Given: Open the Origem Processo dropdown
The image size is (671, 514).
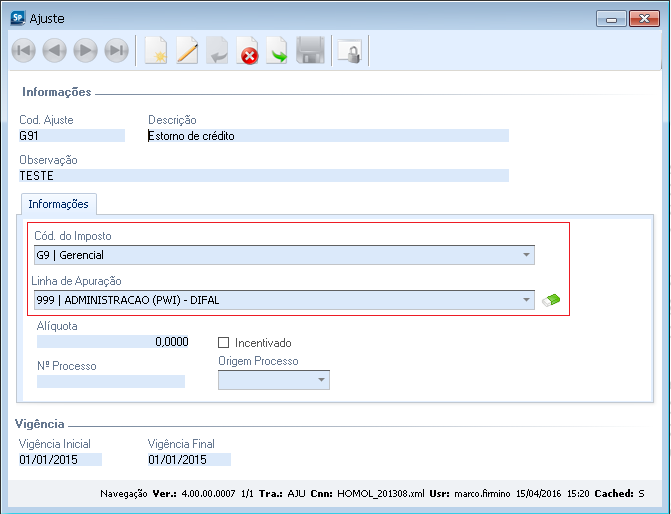Looking at the screenshot, I should point(321,380).
